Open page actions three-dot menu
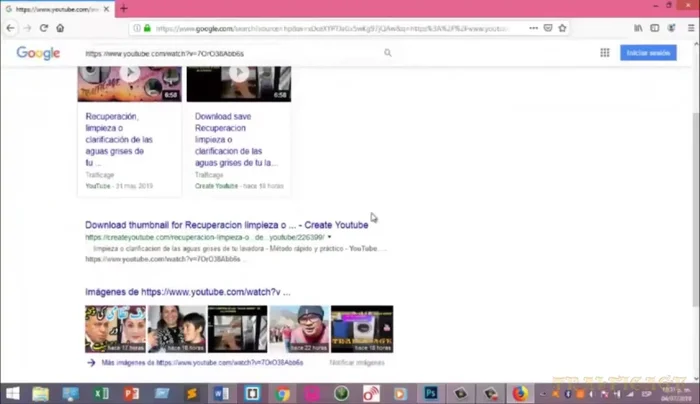The image size is (700, 404). pyautogui.click(x=533, y=28)
